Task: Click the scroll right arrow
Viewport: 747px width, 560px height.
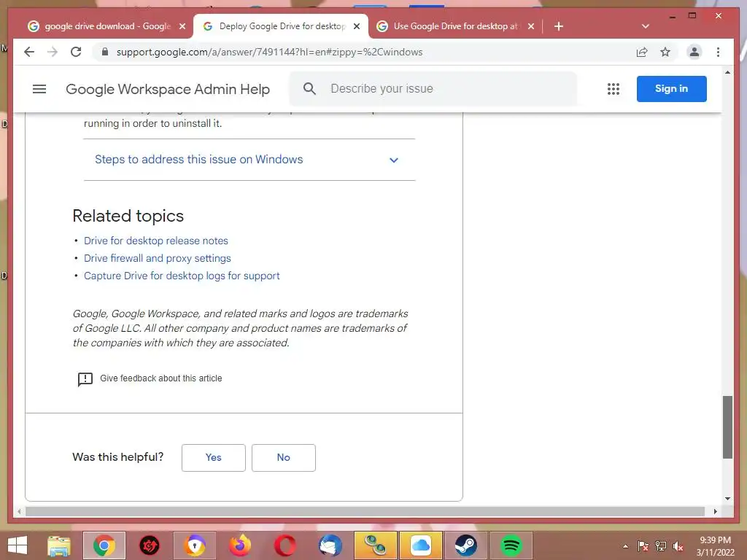Action: (715, 511)
